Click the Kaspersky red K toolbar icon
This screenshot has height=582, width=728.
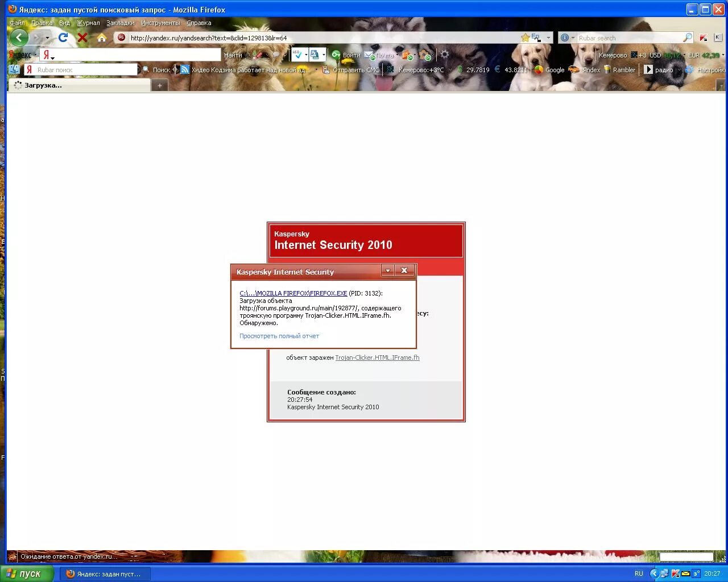pos(704,38)
